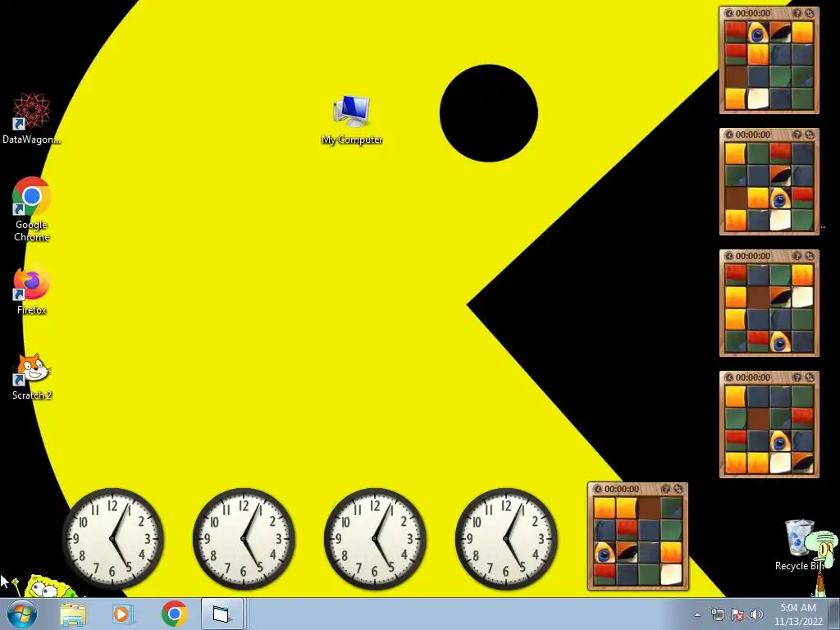Show picture (?) on third puzzle from top
The height and width of the screenshot is (630, 840).
pyautogui.click(x=797, y=256)
